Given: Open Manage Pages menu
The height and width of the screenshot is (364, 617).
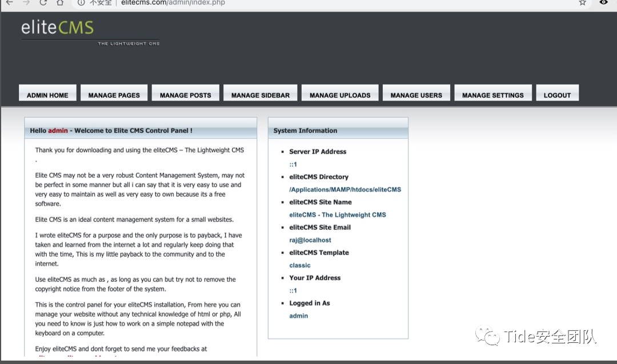Looking at the screenshot, I should pos(114,94).
